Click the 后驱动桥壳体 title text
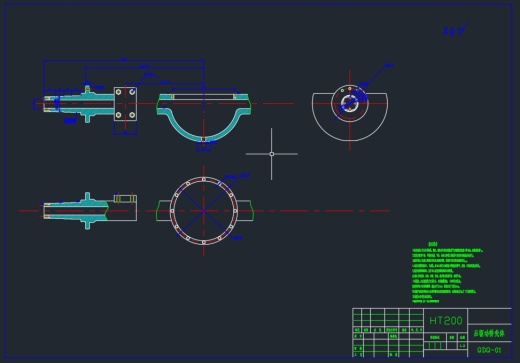The image size is (520, 363). (x=489, y=333)
